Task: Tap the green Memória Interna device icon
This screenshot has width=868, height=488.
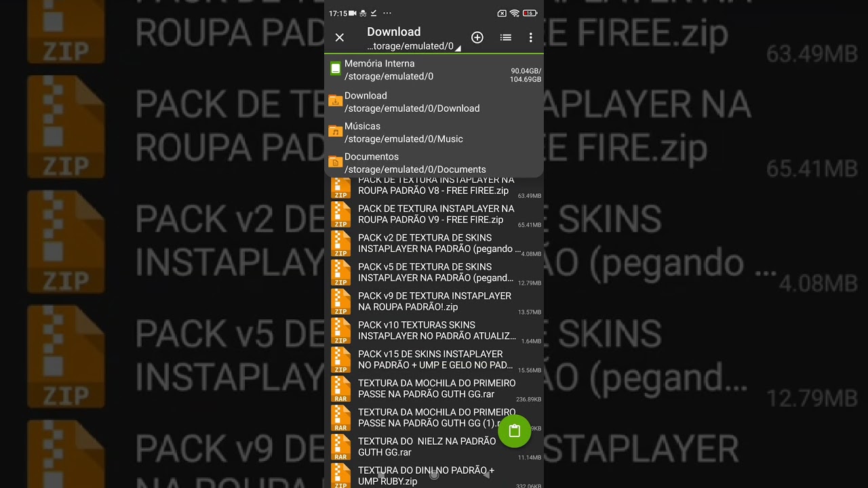Action: [x=335, y=68]
